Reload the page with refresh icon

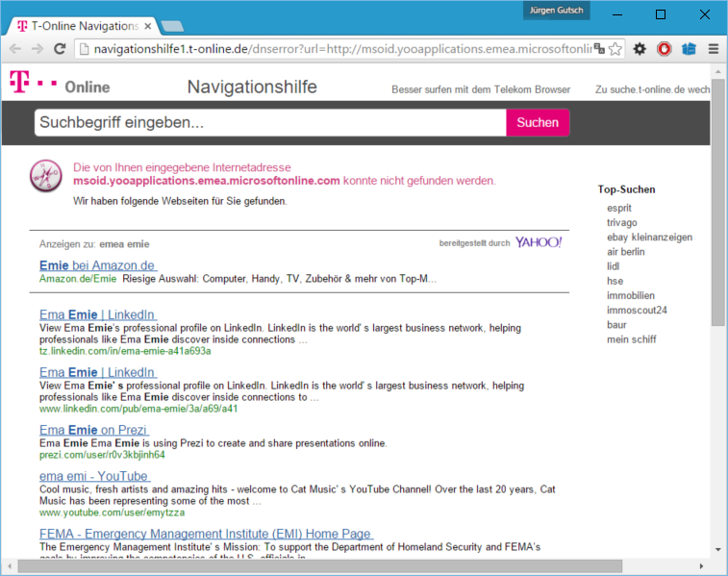pyautogui.click(x=60, y=49)
